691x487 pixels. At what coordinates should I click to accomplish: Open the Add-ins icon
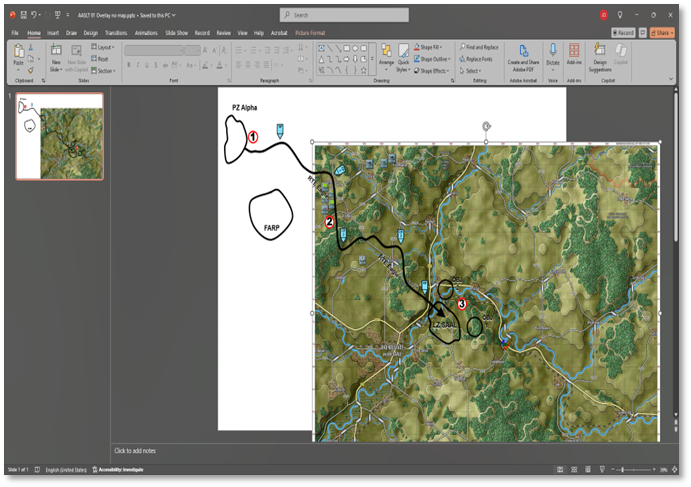point(574,51)
